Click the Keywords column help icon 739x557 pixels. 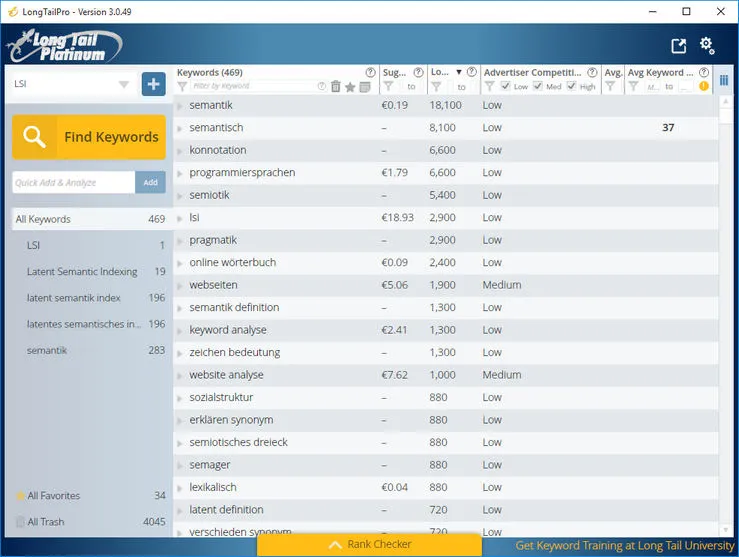[x=370, y=73]
